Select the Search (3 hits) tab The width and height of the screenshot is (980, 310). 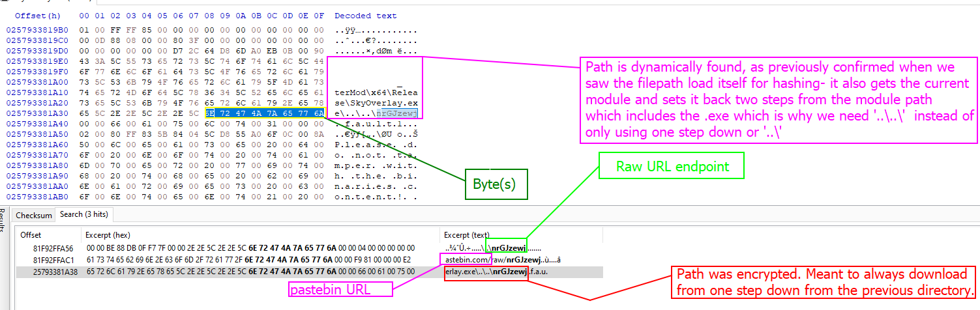[84, 215]
